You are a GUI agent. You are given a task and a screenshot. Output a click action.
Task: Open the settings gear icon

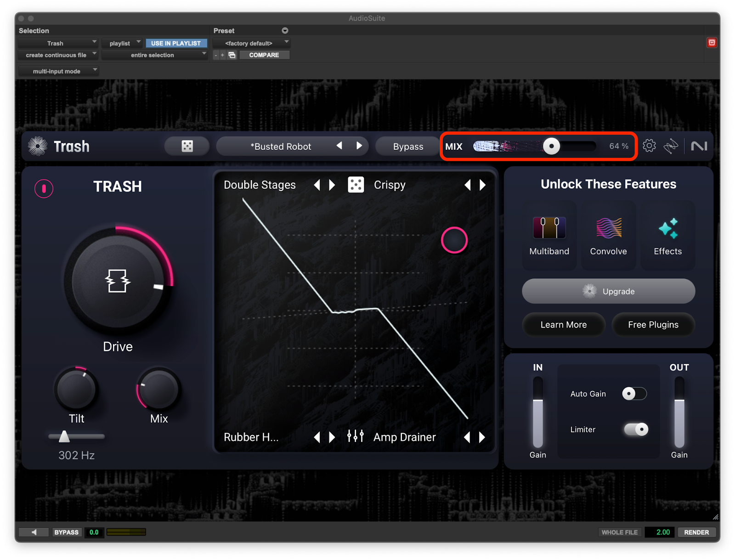(649, 146)
